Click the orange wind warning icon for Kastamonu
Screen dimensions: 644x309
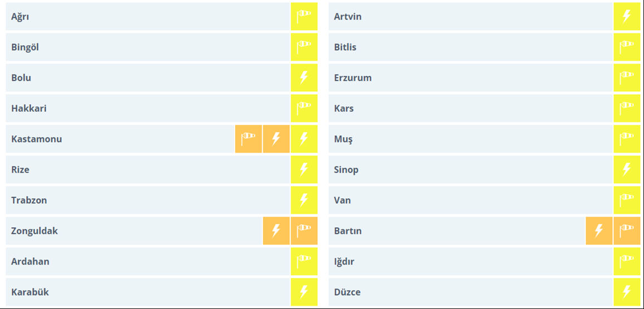coord(248,139)
